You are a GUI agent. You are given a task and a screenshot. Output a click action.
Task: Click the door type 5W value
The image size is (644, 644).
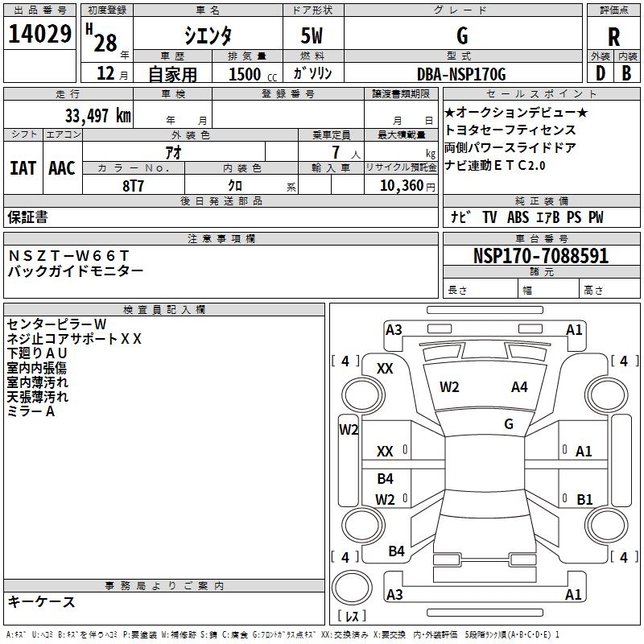point(312,35)
